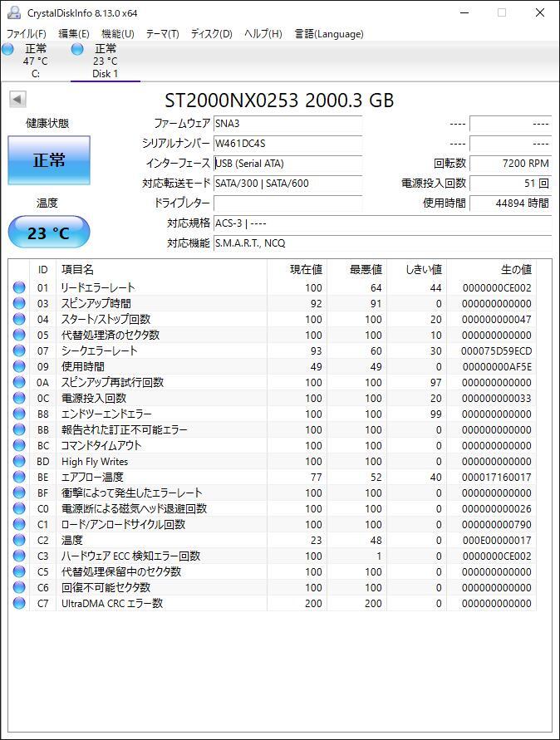Click raw value 000E00000017
The height and width of the screenshot is (740, 560).
click(497, 541)
